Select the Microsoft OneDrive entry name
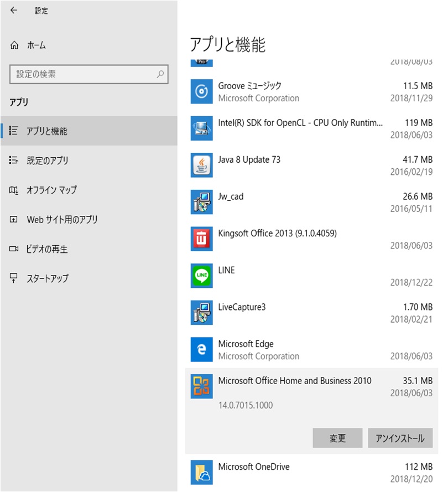 tap(254, 467)
